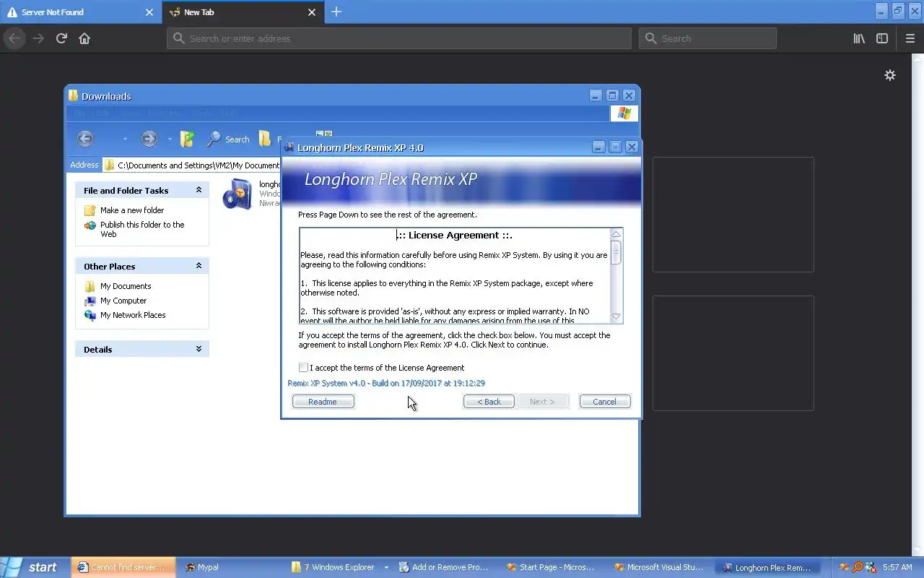Open the browser library icon

[859, 38]
